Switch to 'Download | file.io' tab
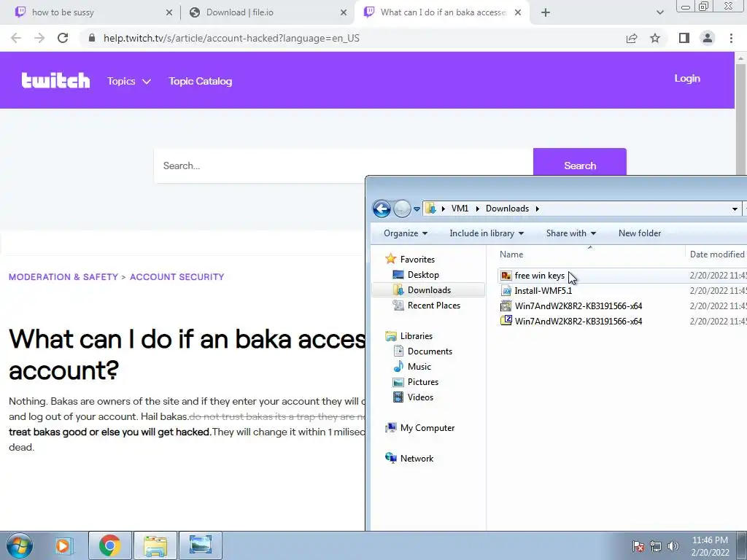 click(267, 12)
